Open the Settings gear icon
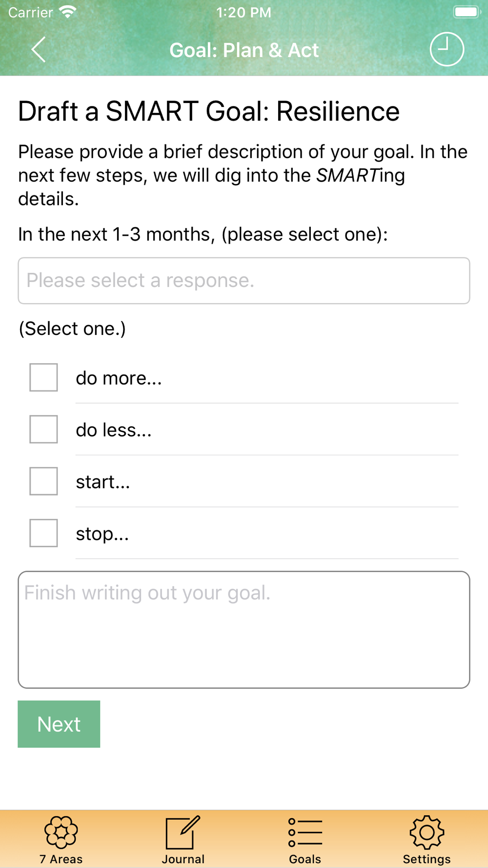Screen dimensions: 488x868 pos(427,832)
